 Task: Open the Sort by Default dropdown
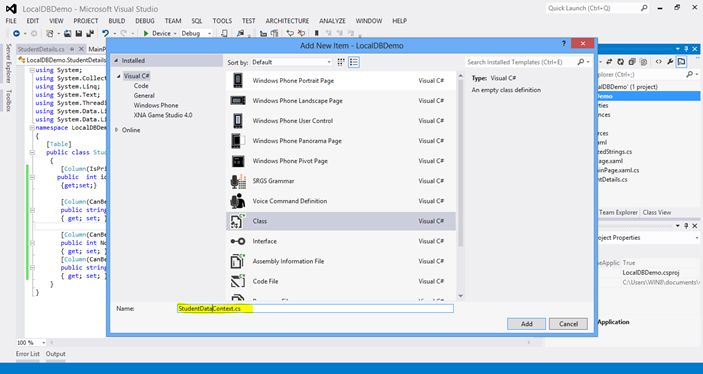[291, 62]
